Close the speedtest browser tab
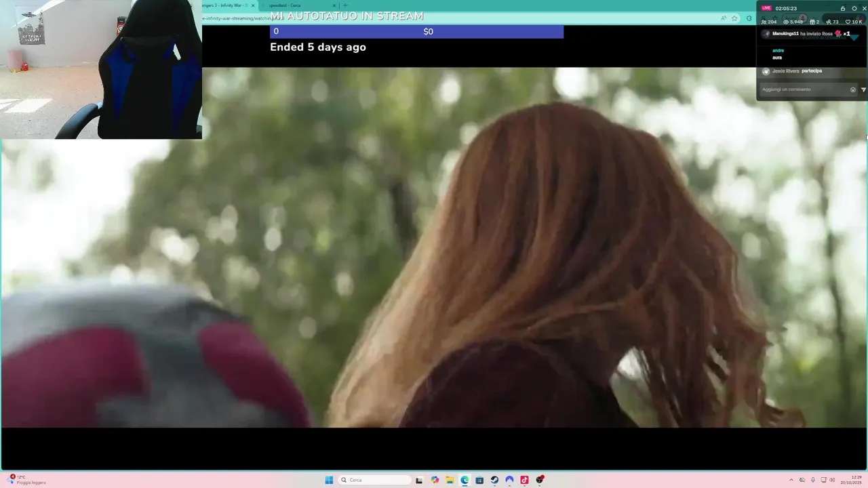868x488 pixels. point(334,5)
